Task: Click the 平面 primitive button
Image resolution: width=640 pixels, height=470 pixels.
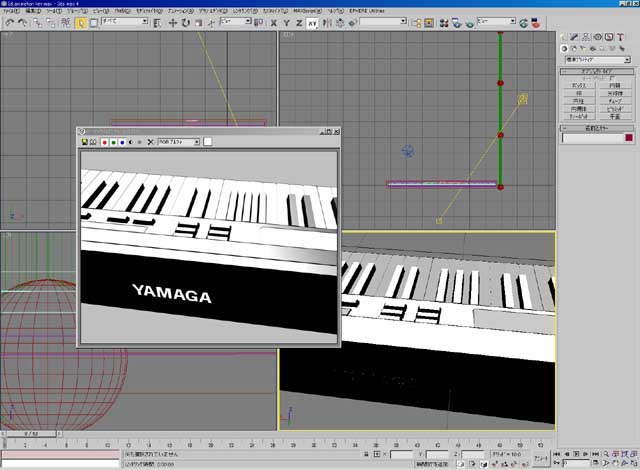Action: click(615, 116)
